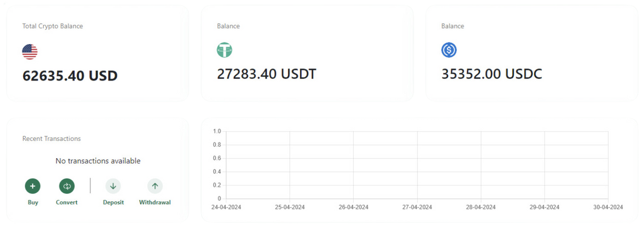Click the Recent Transactions heading
This screenshot has height=230, width=644.
[51, 139]
